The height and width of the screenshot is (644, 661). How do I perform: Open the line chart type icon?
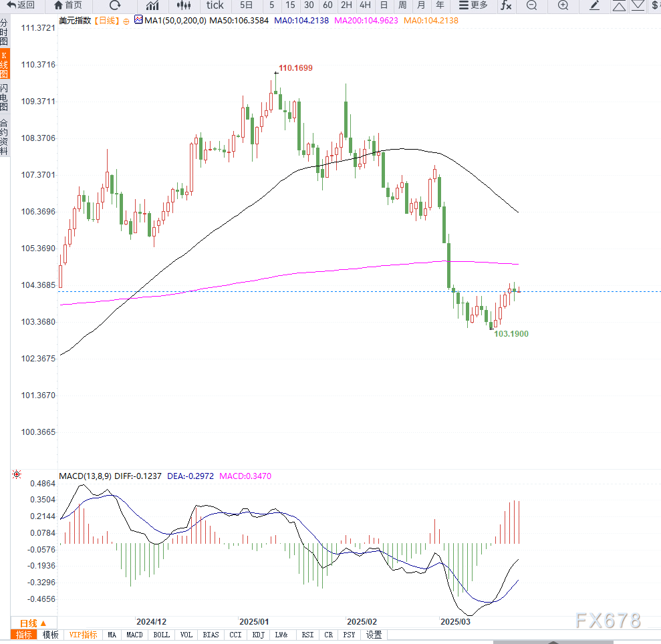(x=152, y=5)
